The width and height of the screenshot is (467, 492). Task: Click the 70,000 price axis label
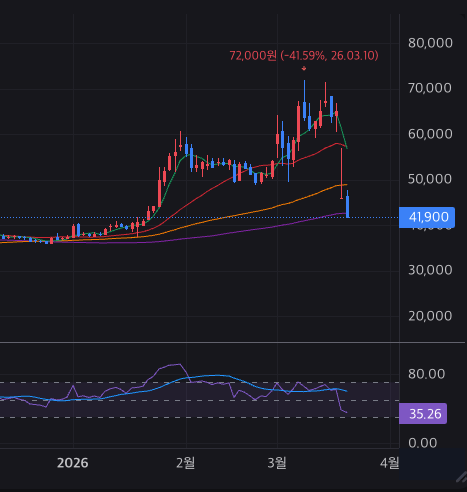430,88
